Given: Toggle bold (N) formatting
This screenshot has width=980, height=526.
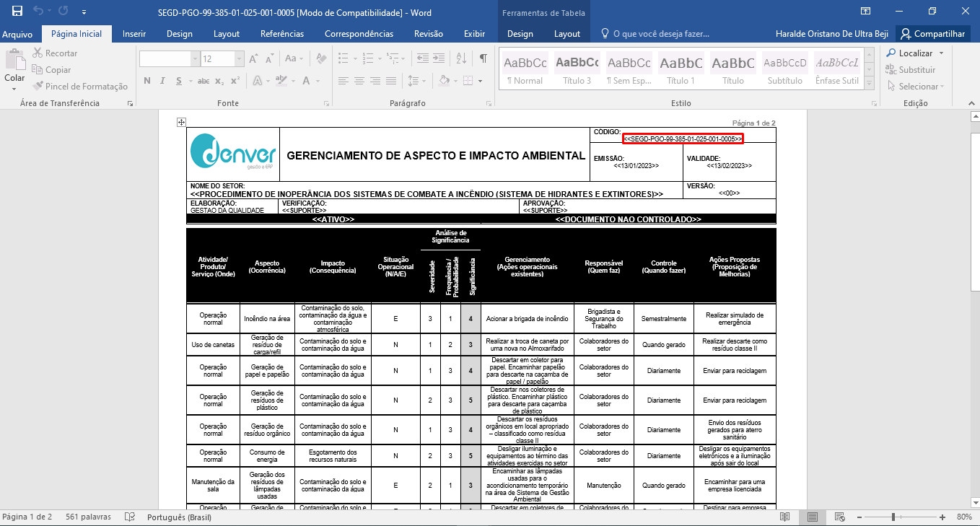Looking at the screenshot, I should coord(147,81).
